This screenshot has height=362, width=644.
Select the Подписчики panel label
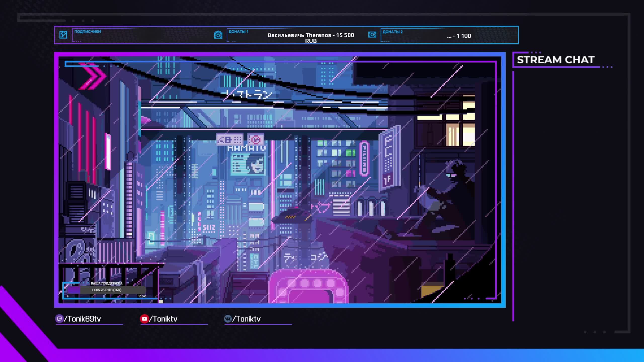pos(88,32)
